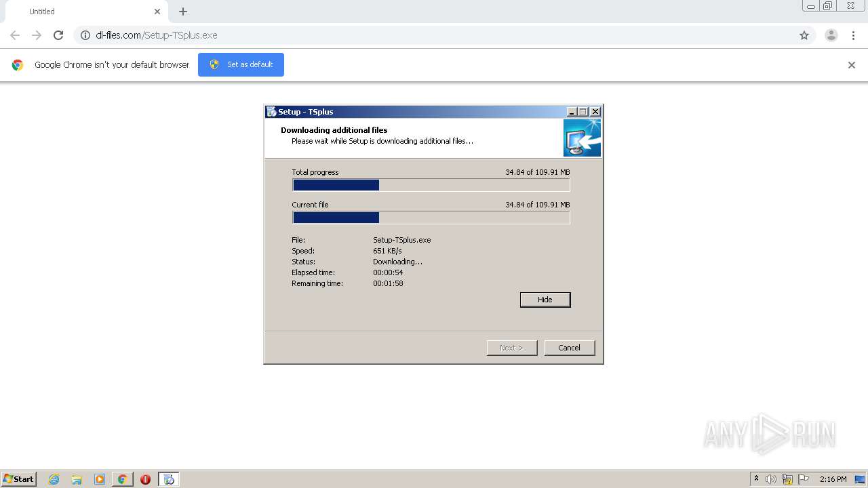Reload the current Chrome page

(x=58, y=35)
